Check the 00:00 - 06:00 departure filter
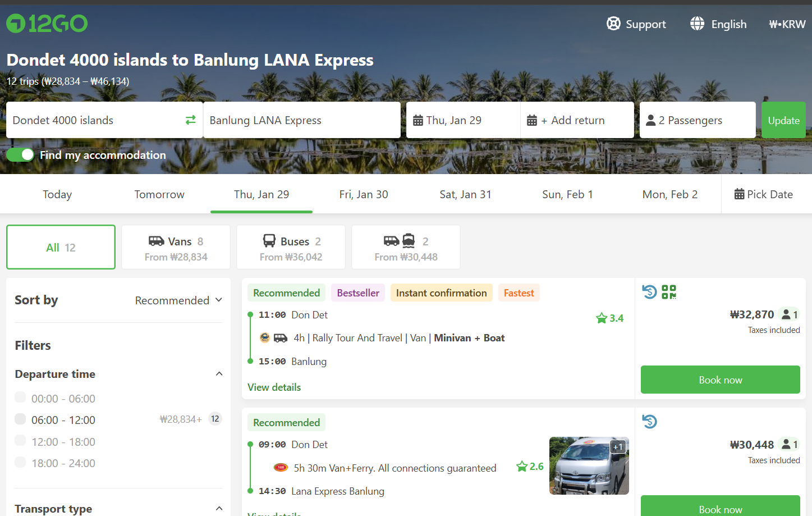This screenshot has width=812, height=516. [20, 398]
